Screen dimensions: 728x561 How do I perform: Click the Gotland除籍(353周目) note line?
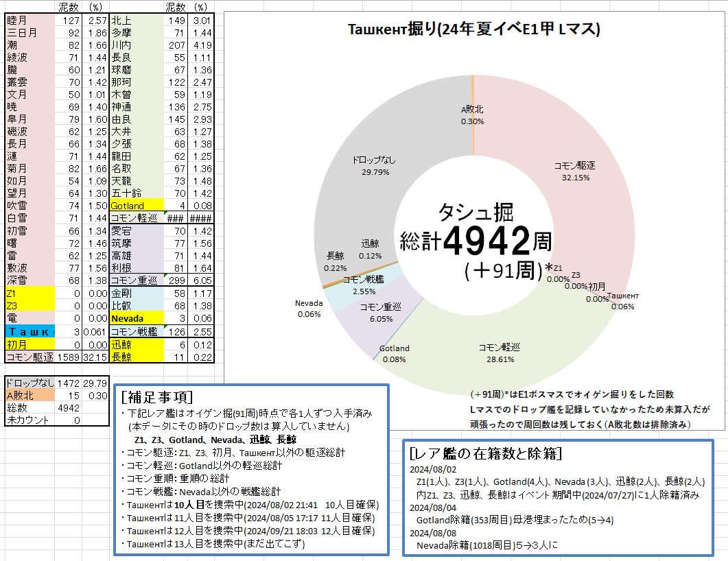pyautogui.click(x=515, y=520)
